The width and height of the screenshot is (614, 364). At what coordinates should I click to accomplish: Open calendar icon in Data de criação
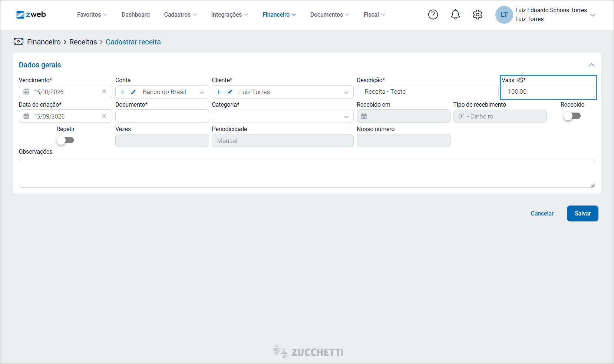[x=26, y=116]
